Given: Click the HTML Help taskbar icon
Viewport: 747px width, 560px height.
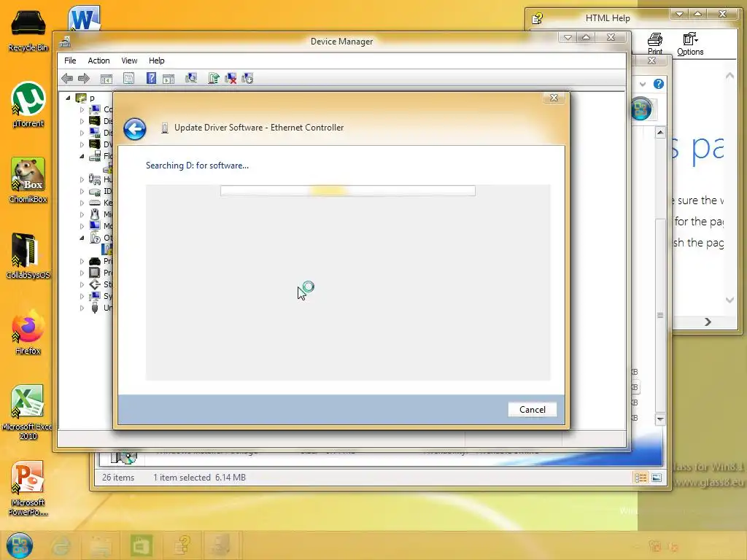Looking at the screenshot, I should [182, 545].
